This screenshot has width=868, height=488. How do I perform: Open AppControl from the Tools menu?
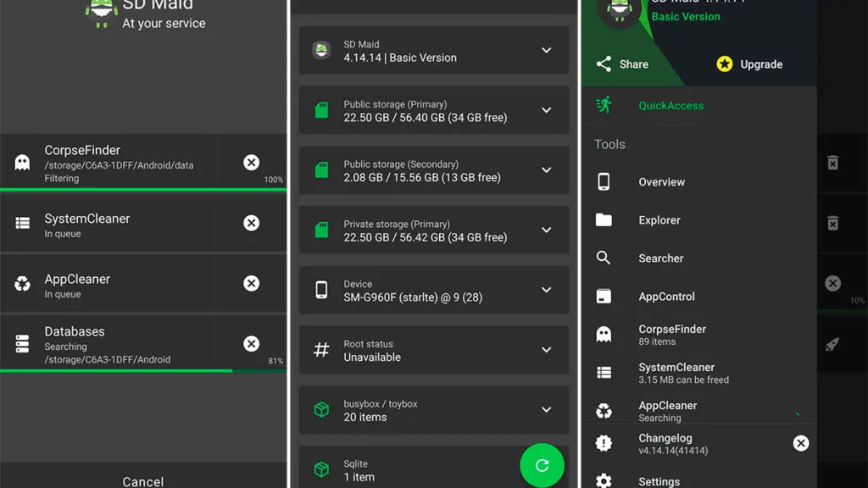click(x=699, y=297)
